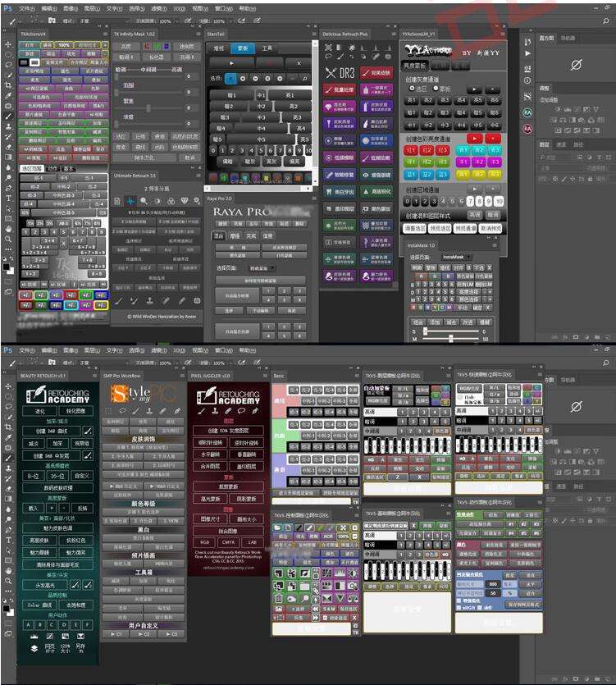This screenshot has width=616, height=685.
Task: Select Brush tool in lower Photoshop toolbar
Action: pos(8,458)
